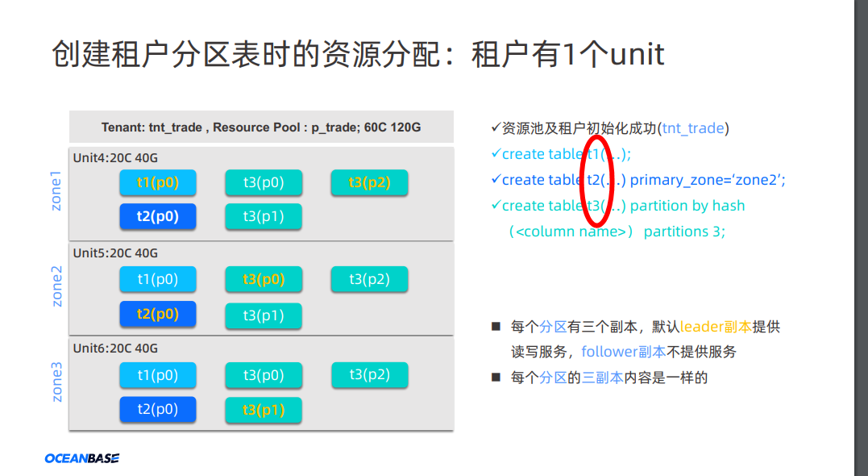Select the t2(p0) leader box in Unit5

158,314
